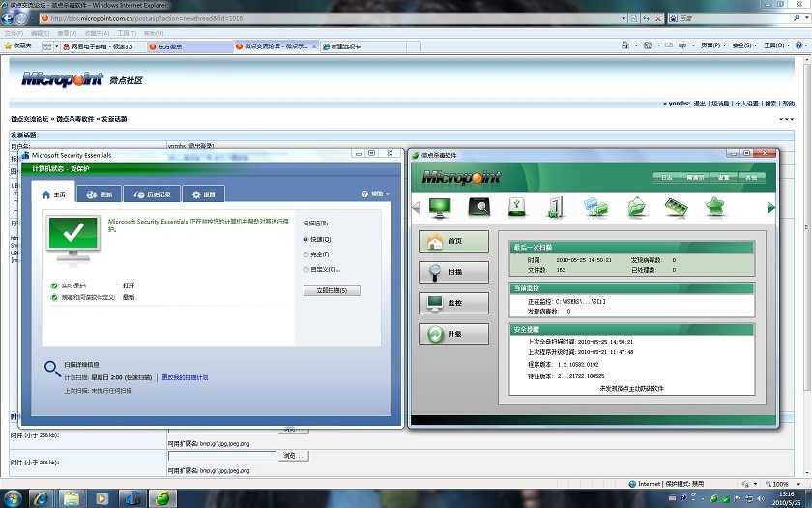Open the 帮助 dropdown in Security Essentials
This screenshot has width=812, height=508.
375,194
